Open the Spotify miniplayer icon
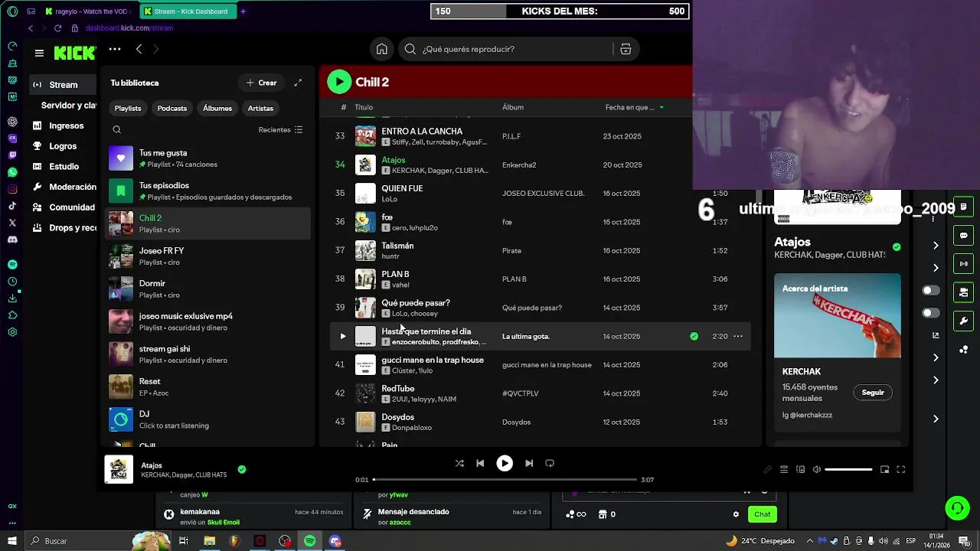Viewport: 980px width, 551px height. pyautogui.click(x=884, y=470)
